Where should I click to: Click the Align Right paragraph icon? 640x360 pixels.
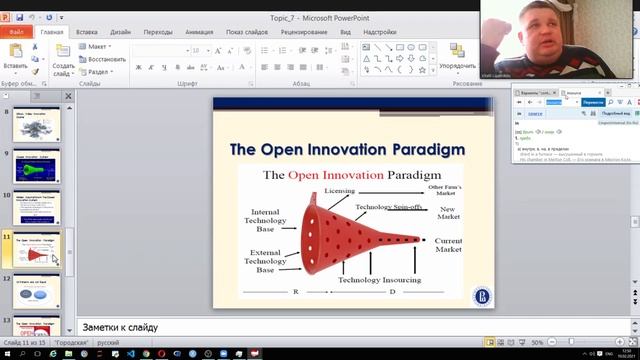(x=290, y=67)
